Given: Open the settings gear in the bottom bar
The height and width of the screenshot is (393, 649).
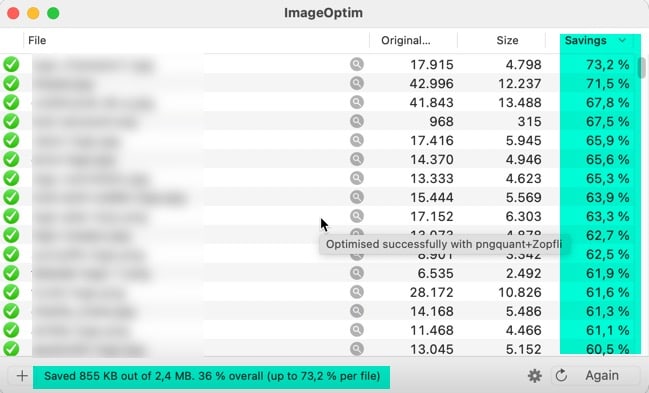Looking at the screenshot, I should (535, 376).
